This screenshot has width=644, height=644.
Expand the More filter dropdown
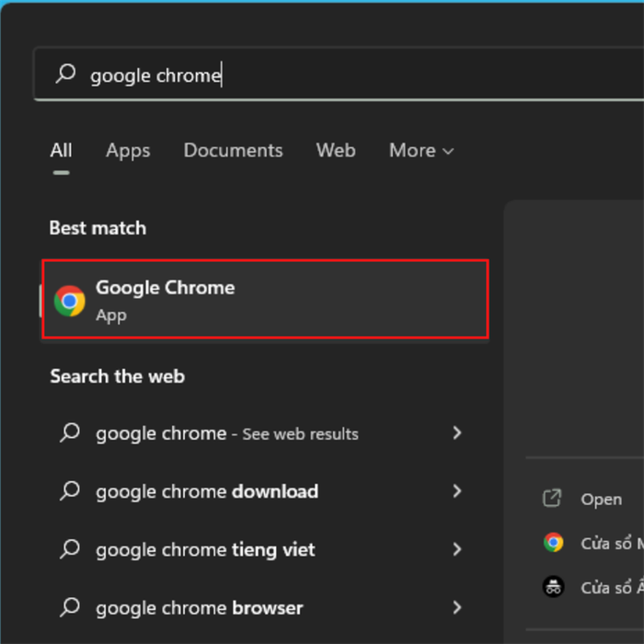[421, 150]
